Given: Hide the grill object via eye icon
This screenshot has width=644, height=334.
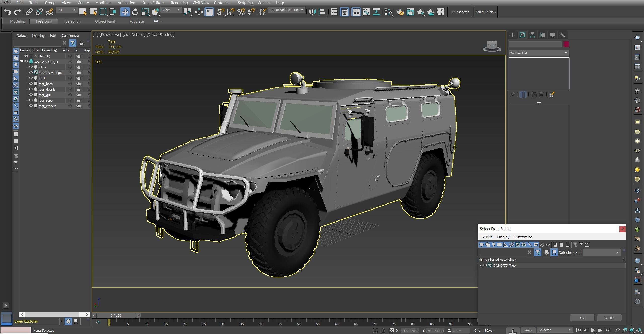Looking at the screenshot, I should 31,78.
